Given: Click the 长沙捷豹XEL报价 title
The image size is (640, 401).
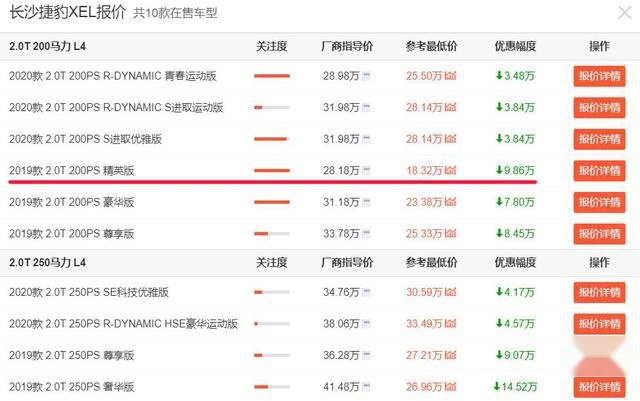Looking at the screenshot, I should click(67, 13).
